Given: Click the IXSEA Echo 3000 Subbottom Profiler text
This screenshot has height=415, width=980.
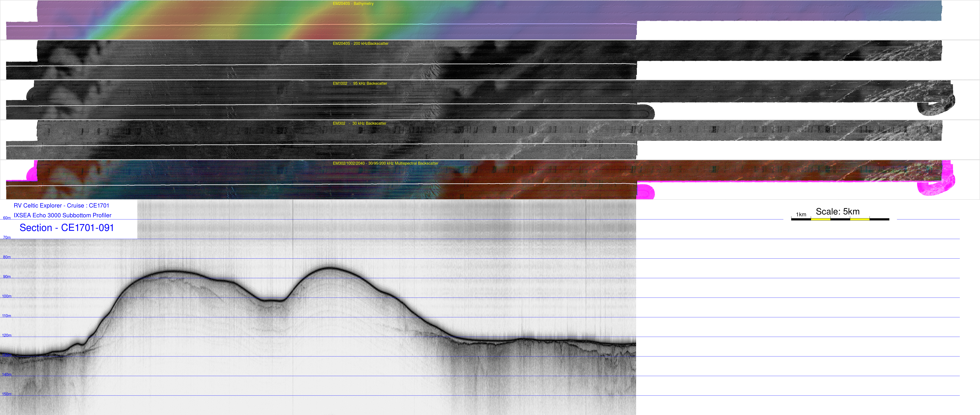Looking at the screenshot, I should [x=62, y=216].
